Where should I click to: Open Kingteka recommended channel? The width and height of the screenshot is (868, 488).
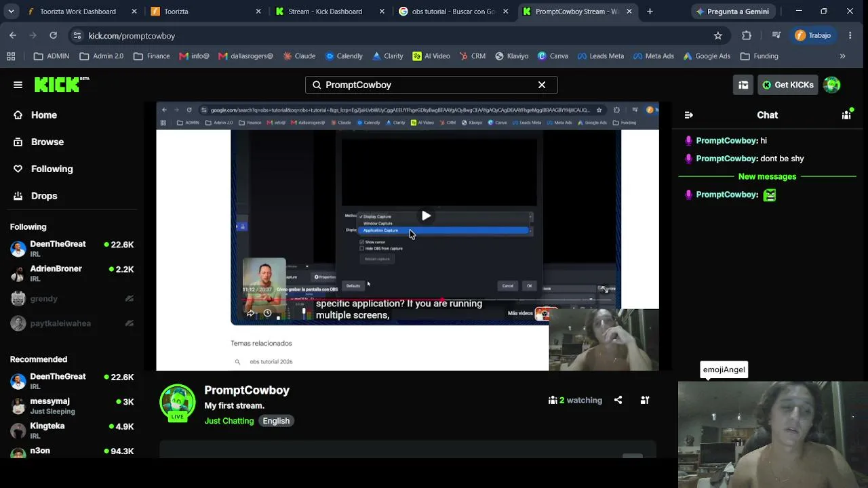[72, 430]
